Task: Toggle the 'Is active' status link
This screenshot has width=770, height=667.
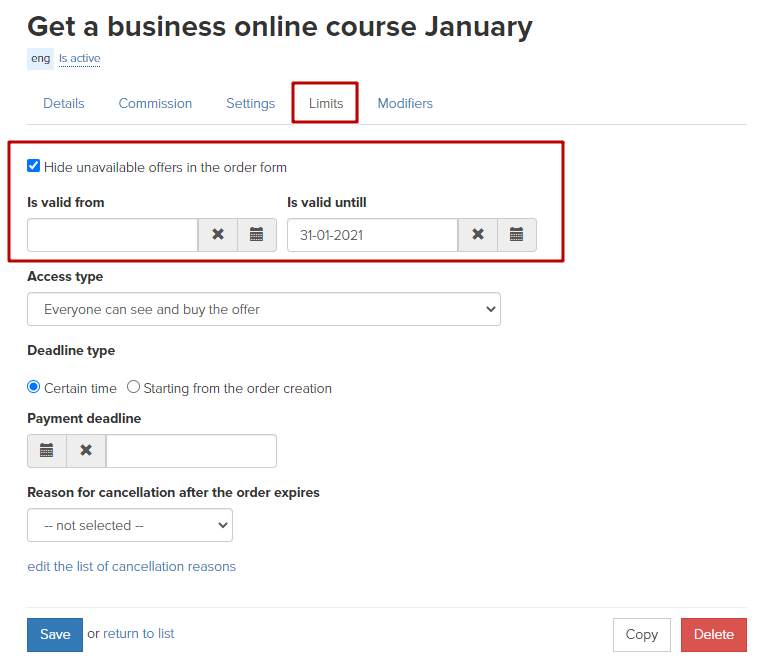Action: pos(80,58)
